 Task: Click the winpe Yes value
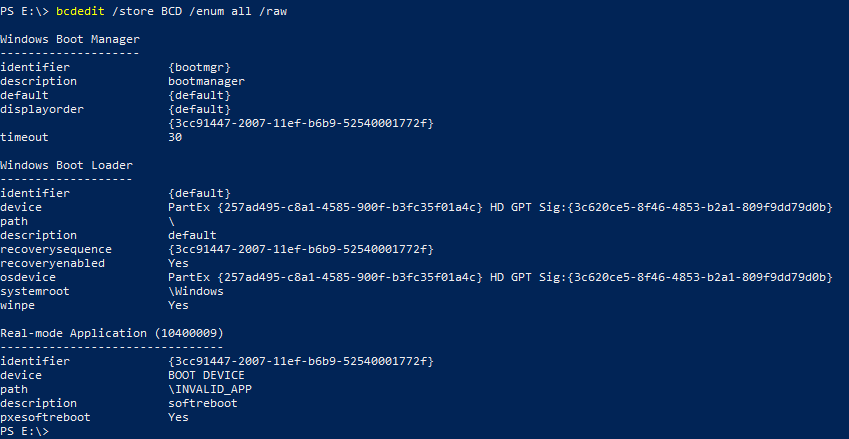pyautogui.click(x=178, y=305)
